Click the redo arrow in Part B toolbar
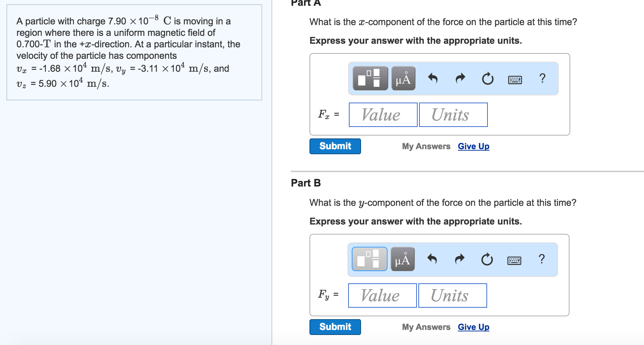The height and width of the screenshot is (345, 644). (460, 259)
